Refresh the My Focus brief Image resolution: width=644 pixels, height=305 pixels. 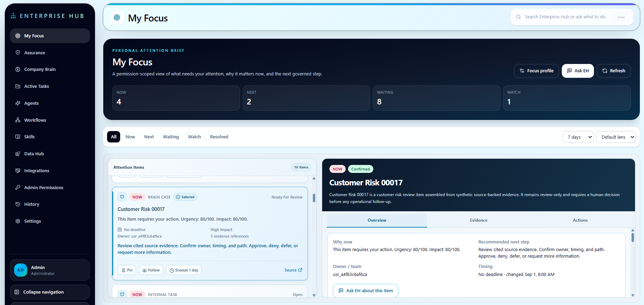pyautogui.click(x=614, y=71)
